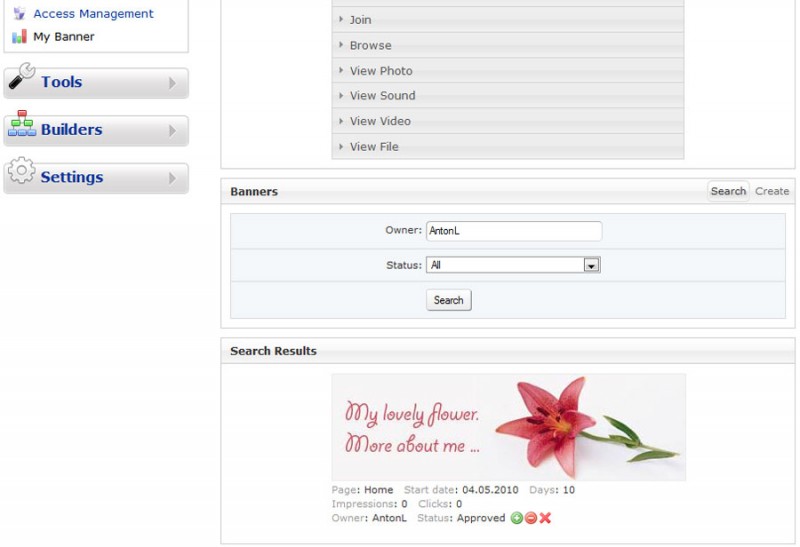Image resolution: width=800 pixels, height=547 pixels.
Task: Expand the View Video section
Action: pyautogui.click(x=508, y=121)
